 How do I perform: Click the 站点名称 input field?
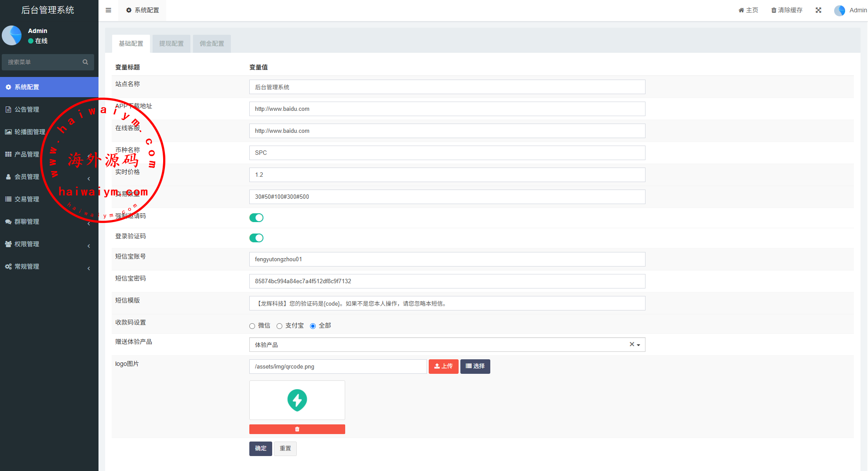(x=447, y=87)
